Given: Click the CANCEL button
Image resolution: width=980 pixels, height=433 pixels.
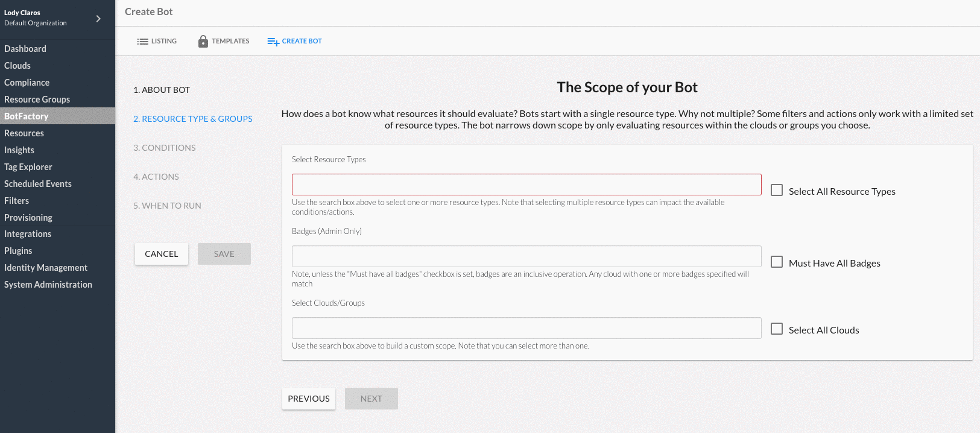Looking at the screenshot, I should pos(162,254).
